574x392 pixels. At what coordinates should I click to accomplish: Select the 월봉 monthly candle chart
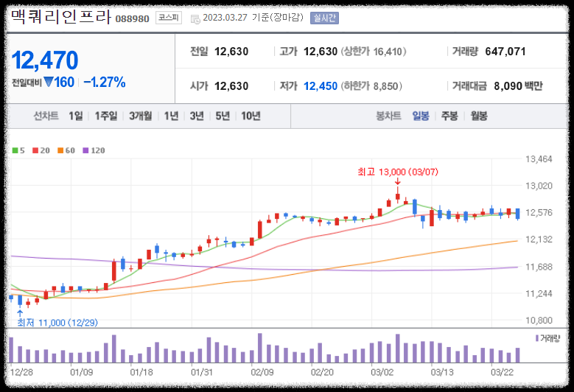pyautogui.click(x=479, y=116)
